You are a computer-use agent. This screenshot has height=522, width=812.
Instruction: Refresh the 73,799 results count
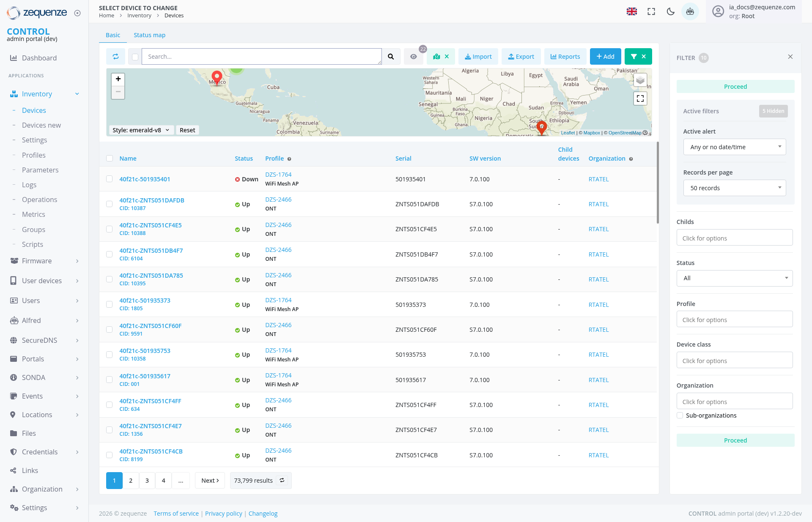[x=282, y=480]
